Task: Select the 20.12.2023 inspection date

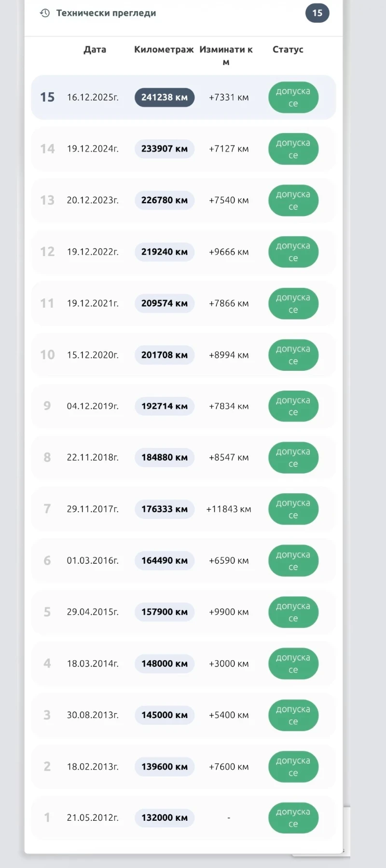Action: coord(93,200)
